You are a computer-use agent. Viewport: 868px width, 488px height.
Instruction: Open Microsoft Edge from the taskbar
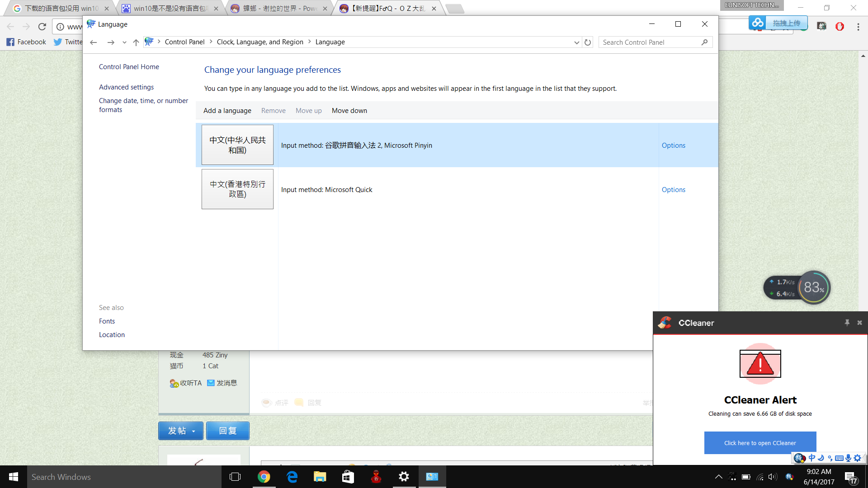pyautogui.click(x=292, y=477)
